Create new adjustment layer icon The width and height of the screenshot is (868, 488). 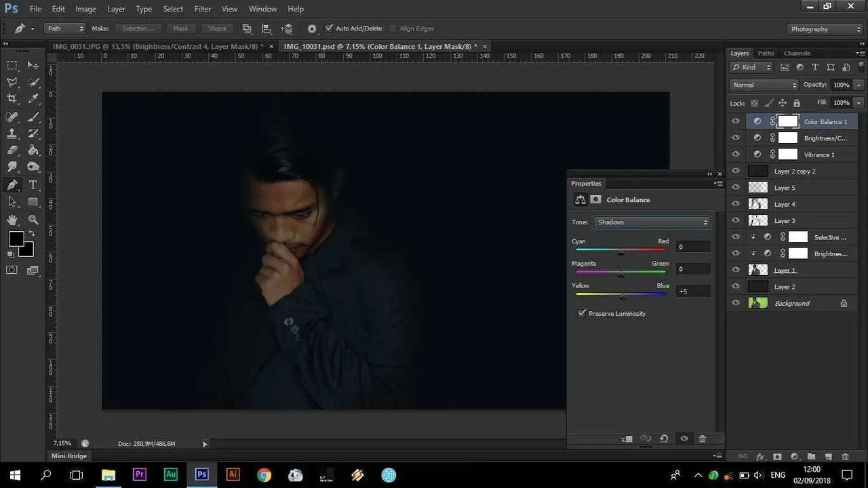793,457
